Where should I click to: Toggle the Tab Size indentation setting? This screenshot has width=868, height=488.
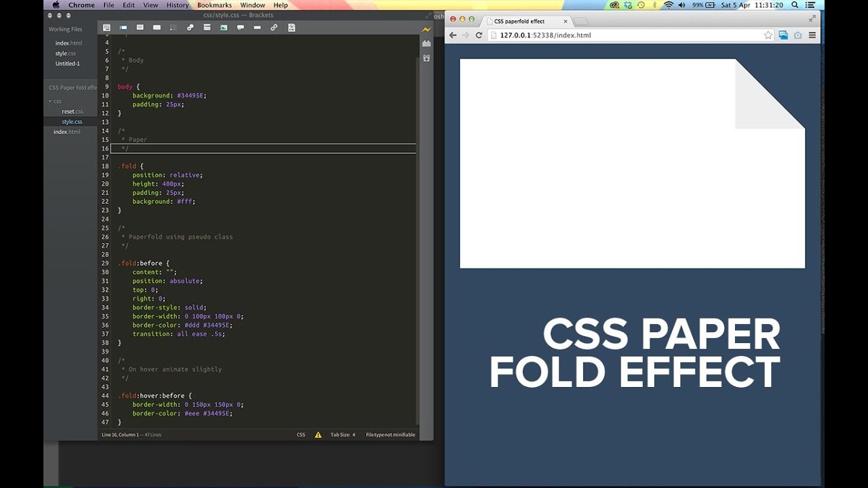click(342, 434)
